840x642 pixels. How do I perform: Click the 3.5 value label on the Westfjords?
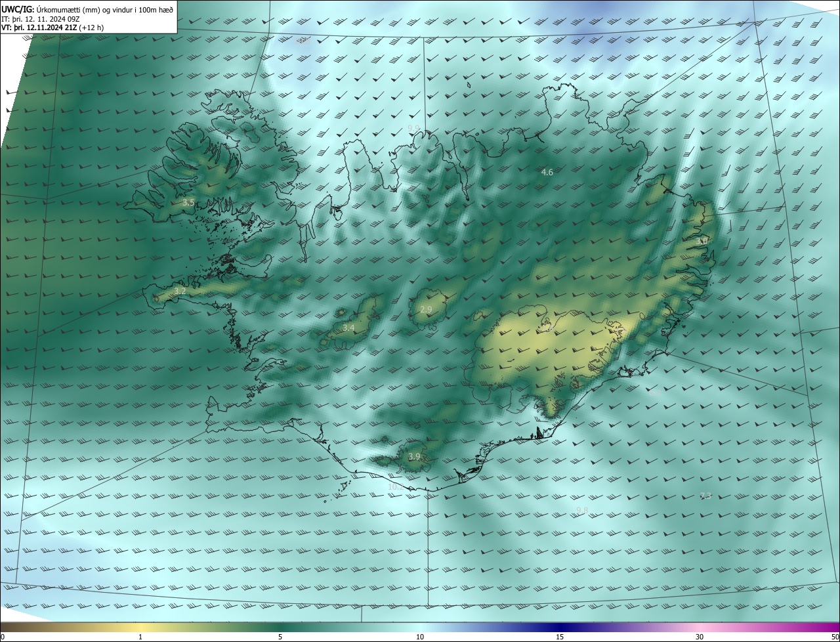click(x=188, y=203)
